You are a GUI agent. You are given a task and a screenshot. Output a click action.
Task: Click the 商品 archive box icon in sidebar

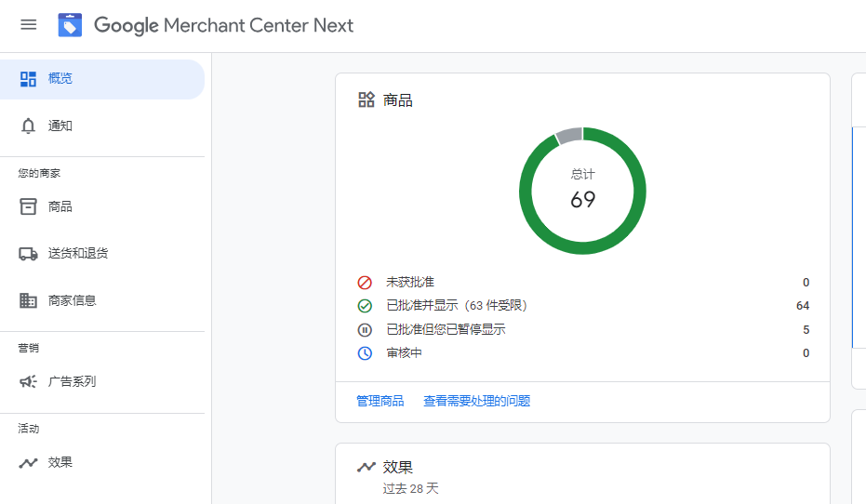click(29, 206)
